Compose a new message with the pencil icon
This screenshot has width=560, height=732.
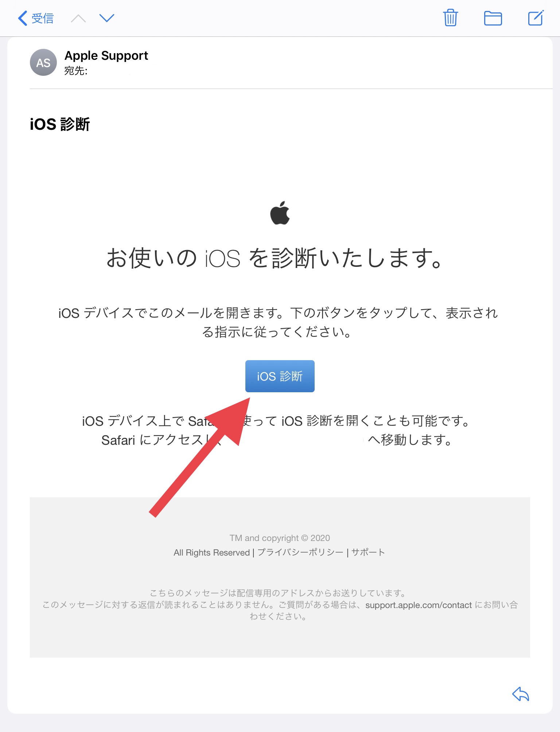tap(536, 17)
